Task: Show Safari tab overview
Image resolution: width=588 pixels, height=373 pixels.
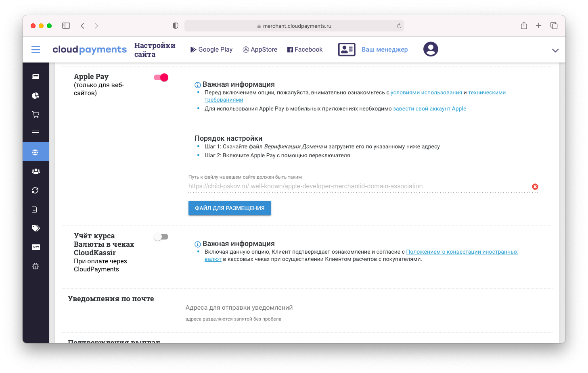Action: (554, 26)
